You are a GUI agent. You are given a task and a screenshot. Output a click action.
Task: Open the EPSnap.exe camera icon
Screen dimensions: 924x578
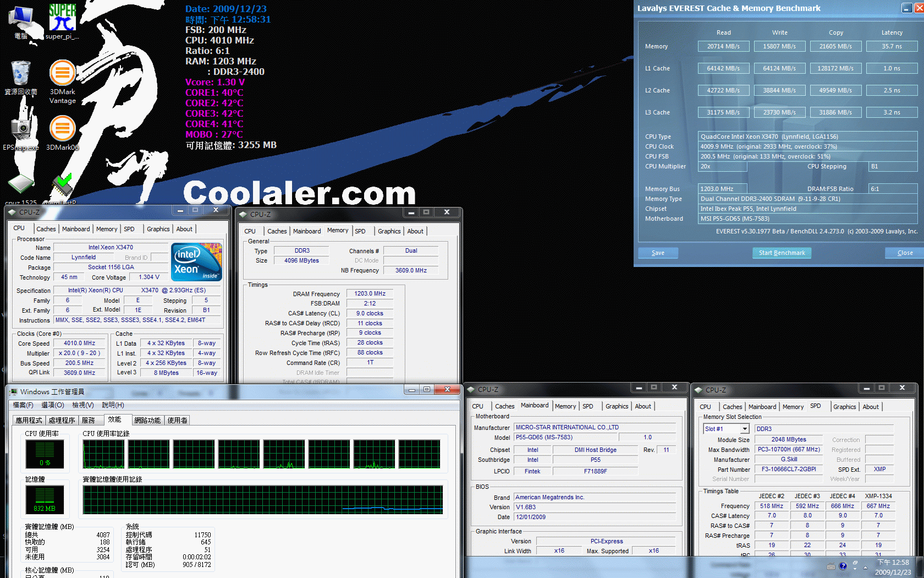click(x=21, y=133)
